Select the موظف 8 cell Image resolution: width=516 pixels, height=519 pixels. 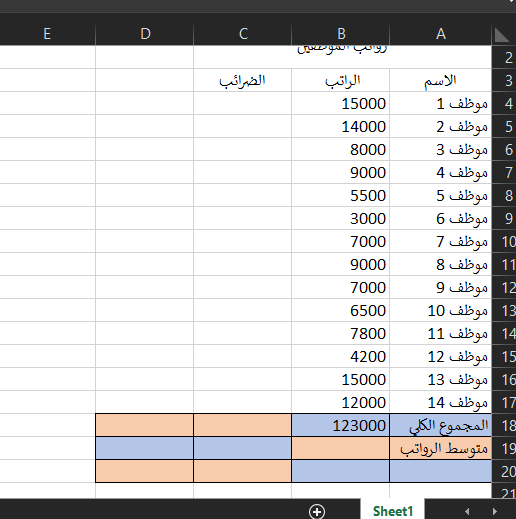point(441,265)
